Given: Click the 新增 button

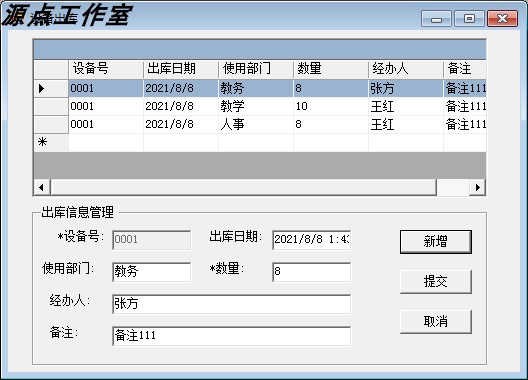Looking at the screenshot, I should click(x=435, y=242).
